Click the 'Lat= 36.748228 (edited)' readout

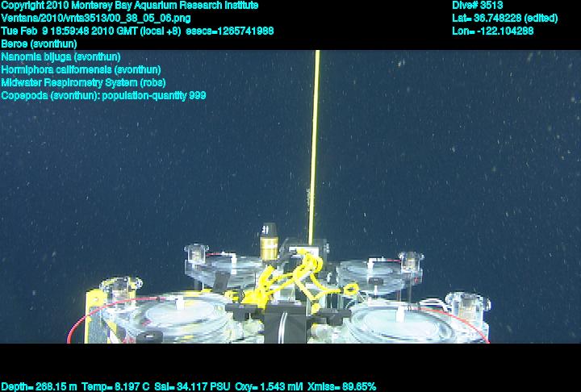[x=504, y=19]
